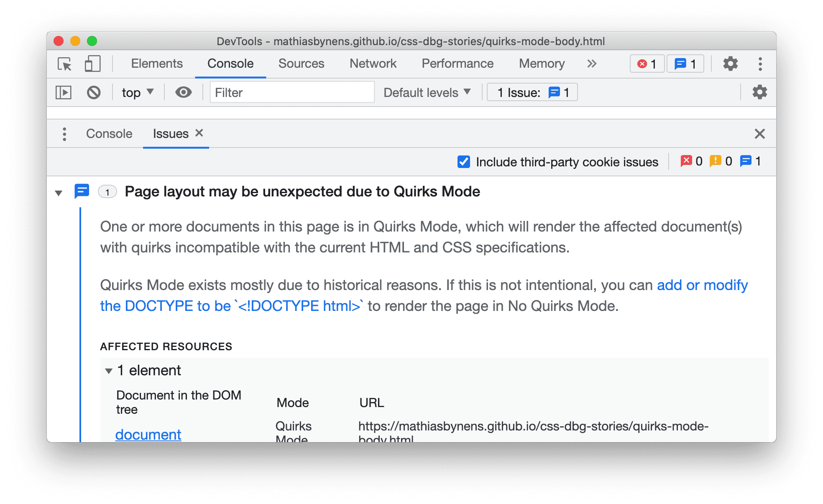Click the 1 Issue button in toolbar
Image resolution: width=823 pixels, height=504 pixels.
(532, 92)
